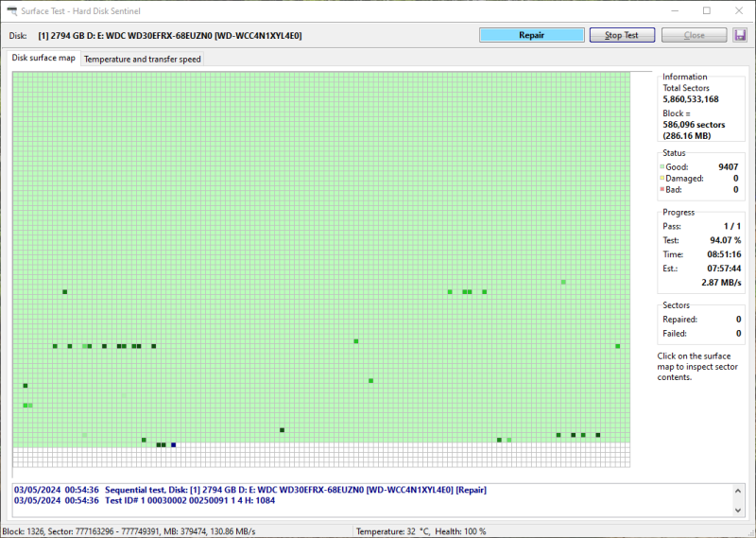Viewport: 756px width, 538px height.
Task: Maximize the Surface Test window
Action: click(x=706, y=10)
